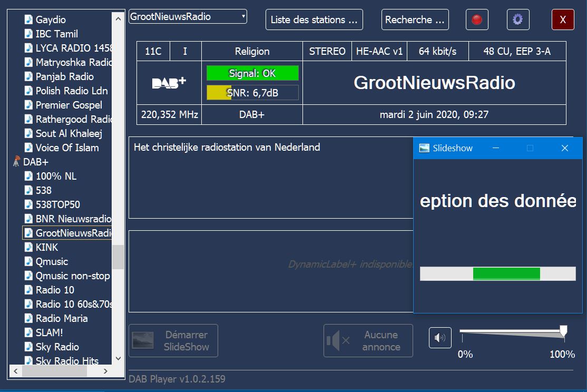Click the 64 kbit/s bitrate cell
587x392 pixels.
pyautogui.click(x=438, y=51)
